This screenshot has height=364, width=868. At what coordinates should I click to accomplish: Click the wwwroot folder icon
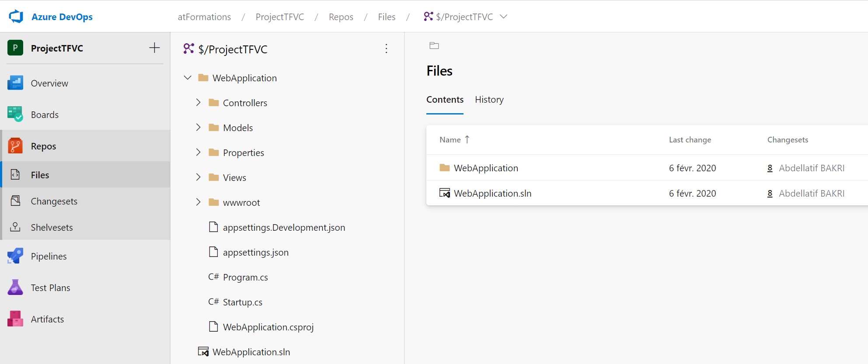tap(214, 202)
